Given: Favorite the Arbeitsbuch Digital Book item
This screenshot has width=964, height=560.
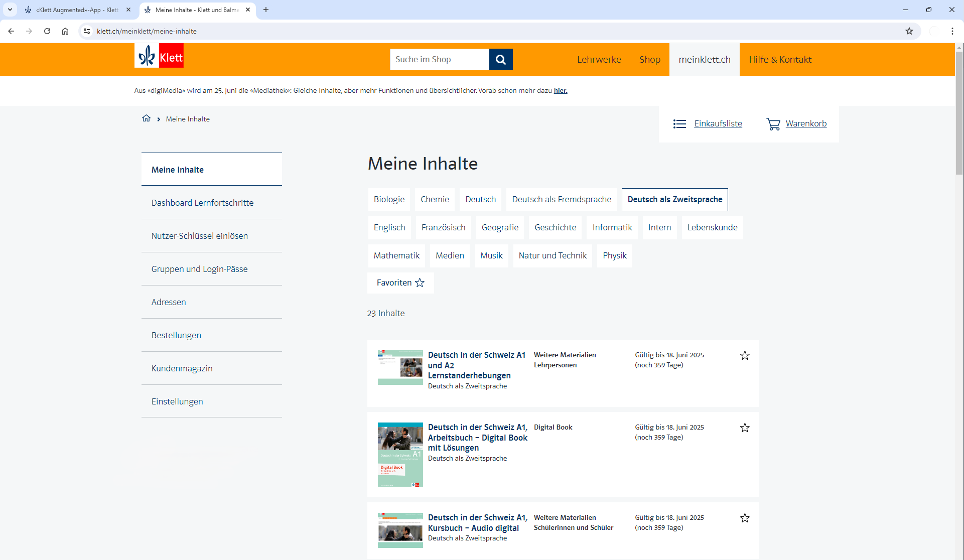Looking at the screenshot, I should click(745, 428).
